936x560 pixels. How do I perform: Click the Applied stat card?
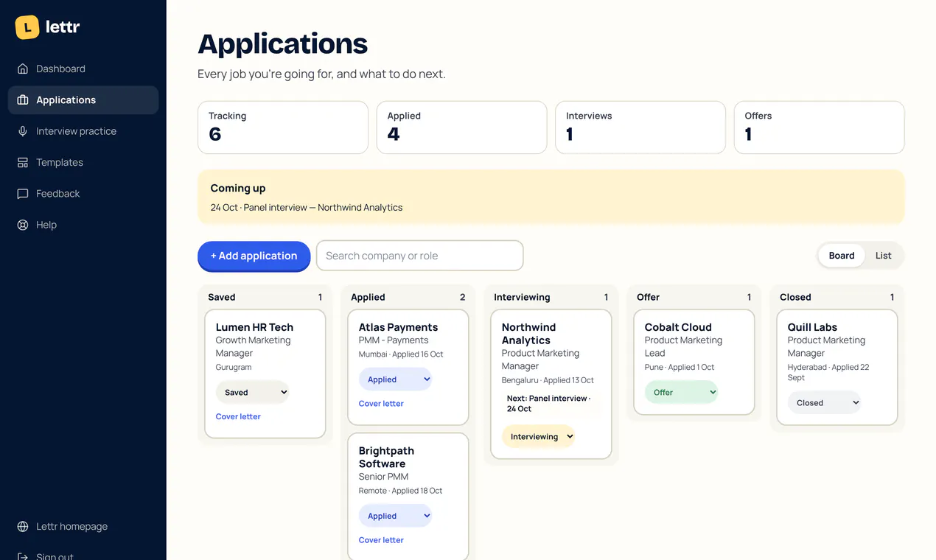click(462, 127)
